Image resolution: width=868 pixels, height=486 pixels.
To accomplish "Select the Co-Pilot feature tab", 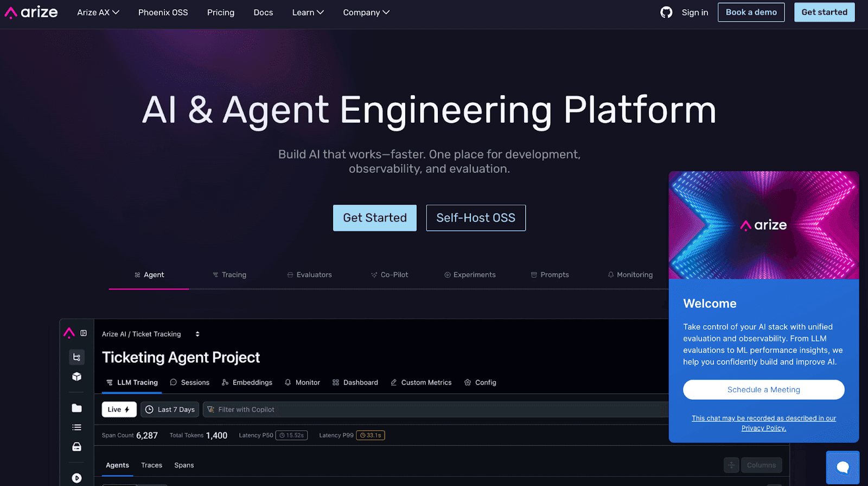I will [x=390, y=275].
